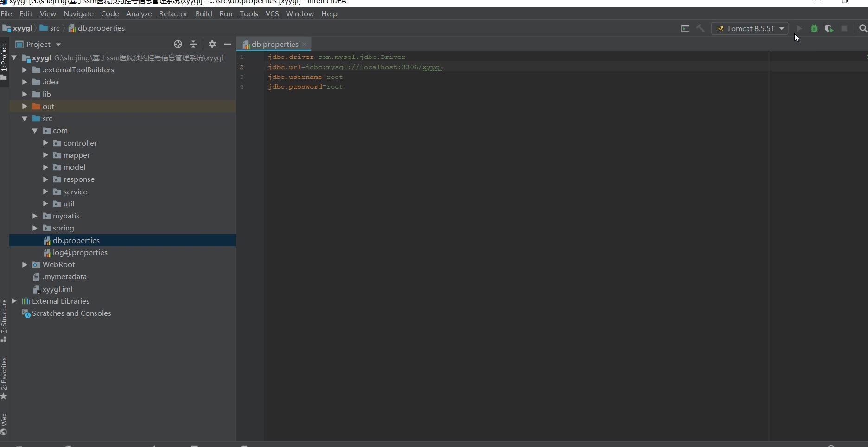
Task: Collapse the src folder
Action: pos(25,119)
